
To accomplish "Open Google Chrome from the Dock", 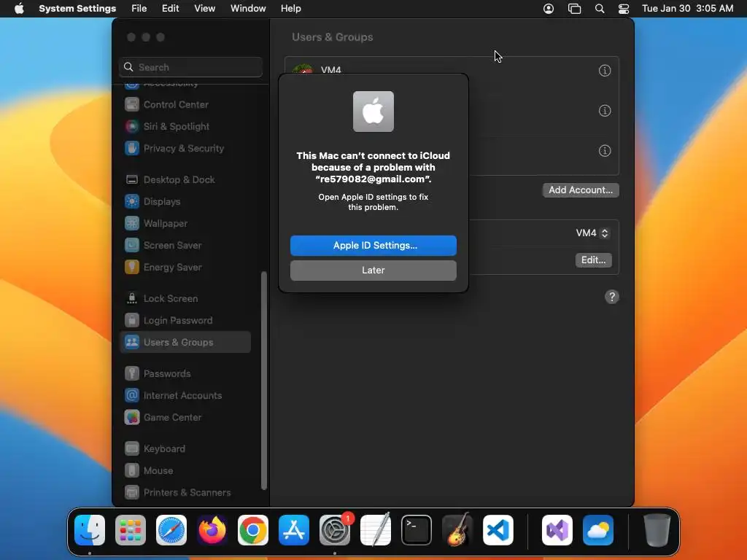I will click(253, 530).
